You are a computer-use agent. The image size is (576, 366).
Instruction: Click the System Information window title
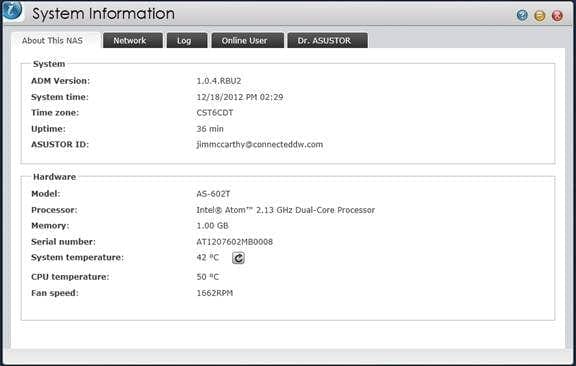pyautogui.click(x=103, y=14)
